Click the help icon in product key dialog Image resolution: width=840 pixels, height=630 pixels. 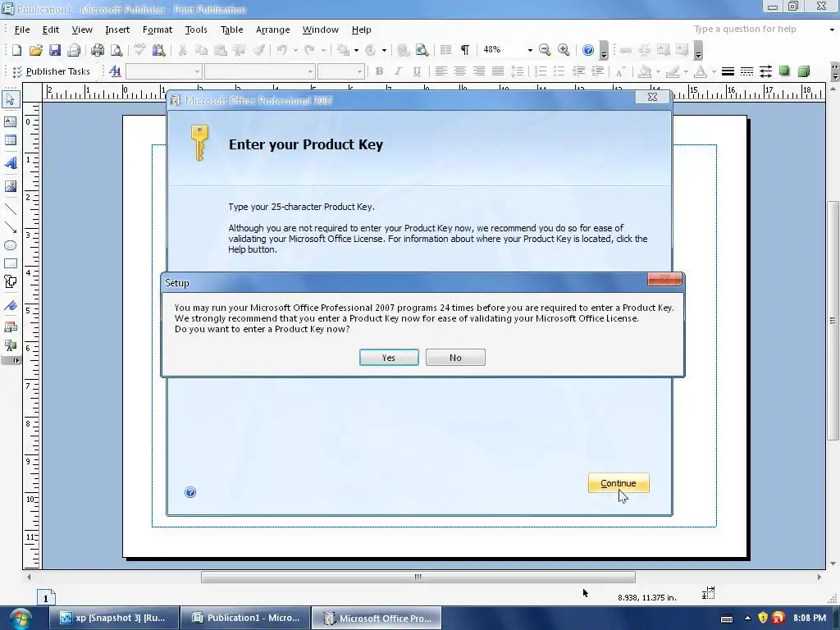(x=190, y=492)
